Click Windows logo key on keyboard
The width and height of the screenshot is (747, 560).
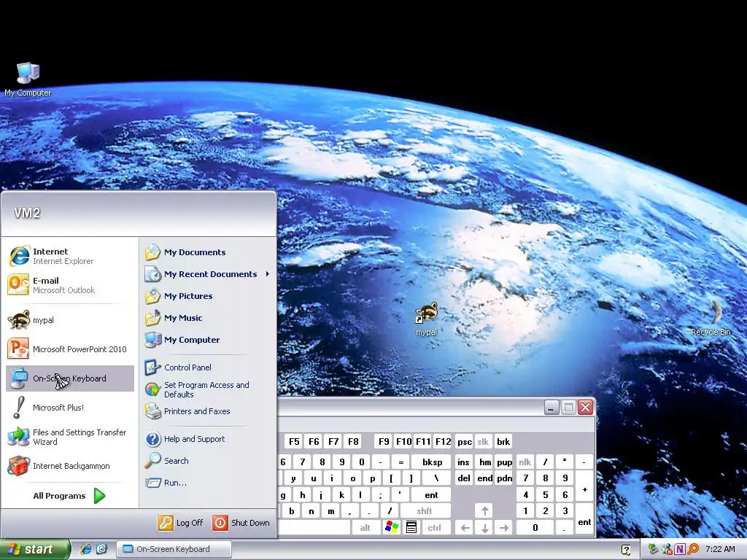pyautogui.click(x=392, y=527)
